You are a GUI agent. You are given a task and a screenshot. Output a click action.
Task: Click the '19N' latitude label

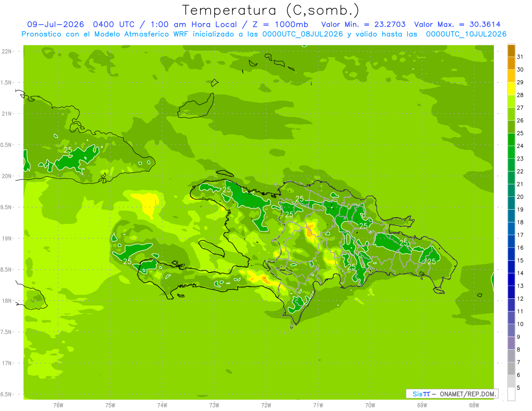7,239
